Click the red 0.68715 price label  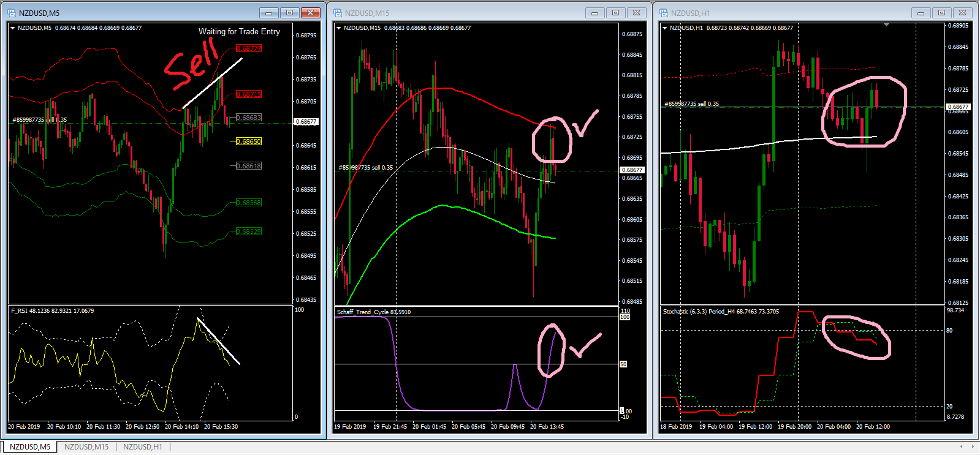point(249,94)
